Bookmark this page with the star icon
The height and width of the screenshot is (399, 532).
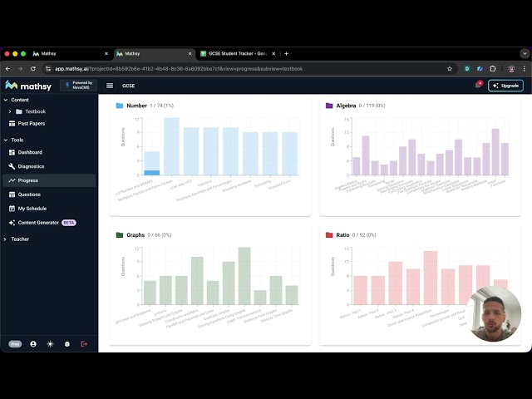coord(450,69)
